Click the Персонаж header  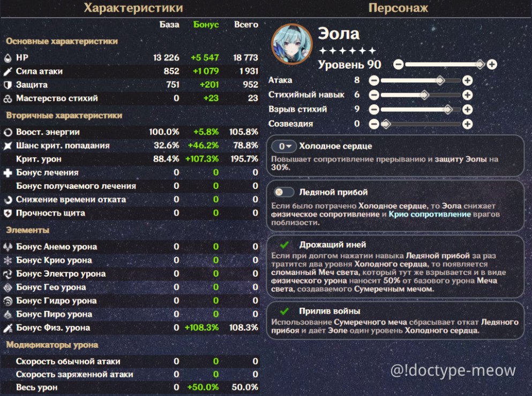point(398,8)
